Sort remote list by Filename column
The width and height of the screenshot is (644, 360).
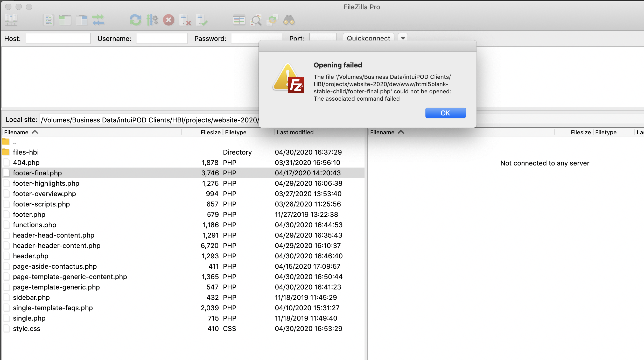click(x=461, y=132)
